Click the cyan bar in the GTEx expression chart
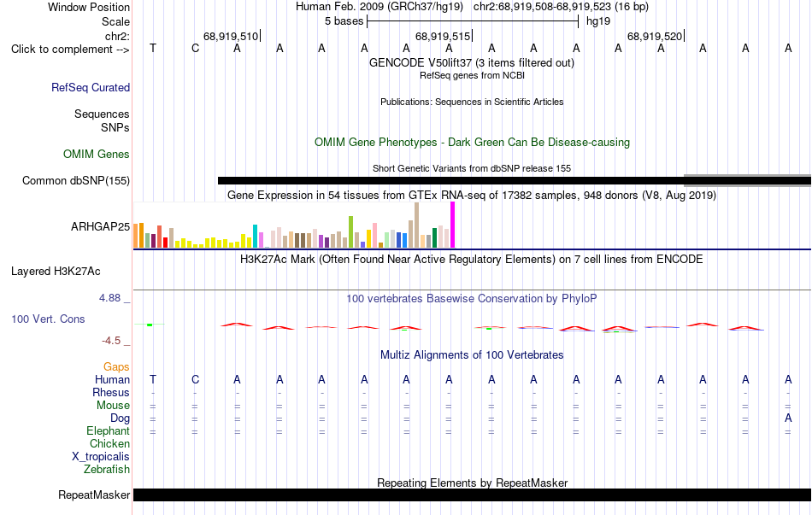812x515 pixels. coord(255,237)
